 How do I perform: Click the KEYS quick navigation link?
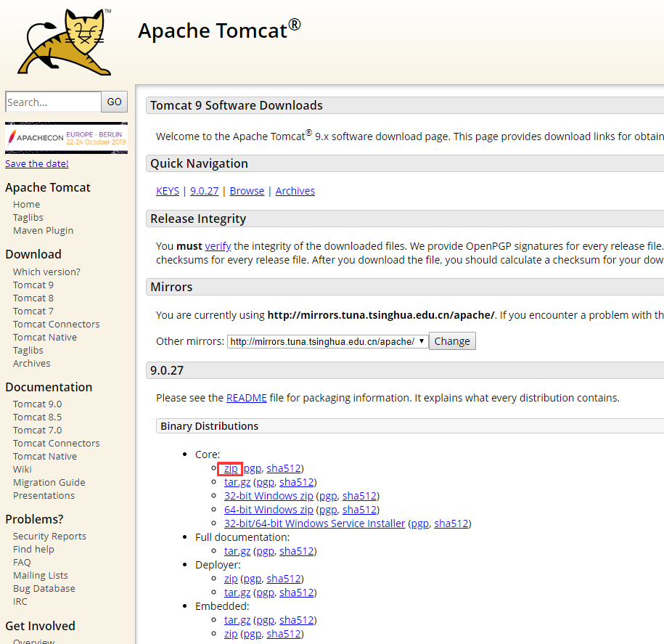pyautogui.click(x=168, y=191)
